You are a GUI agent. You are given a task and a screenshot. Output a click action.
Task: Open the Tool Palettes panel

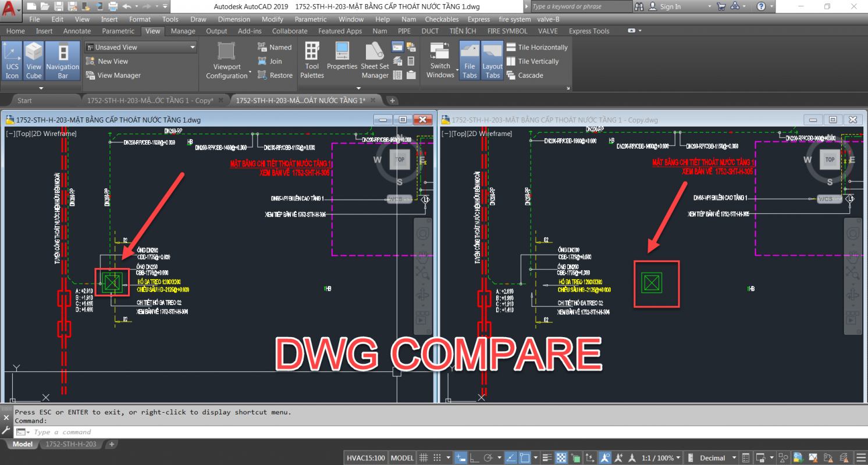pyautogui.click(x=312, y=60)
